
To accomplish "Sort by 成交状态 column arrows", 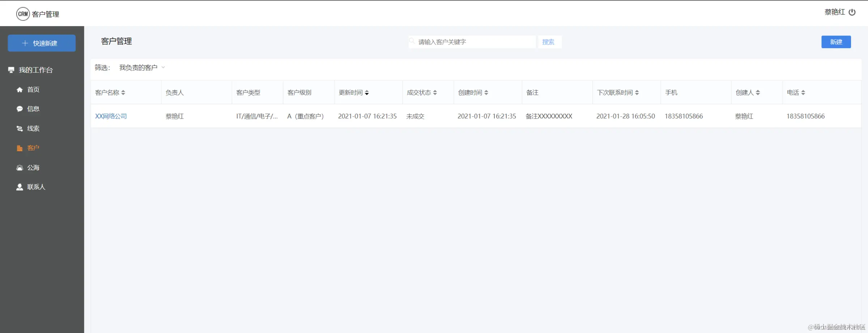I will click(435, 93).
